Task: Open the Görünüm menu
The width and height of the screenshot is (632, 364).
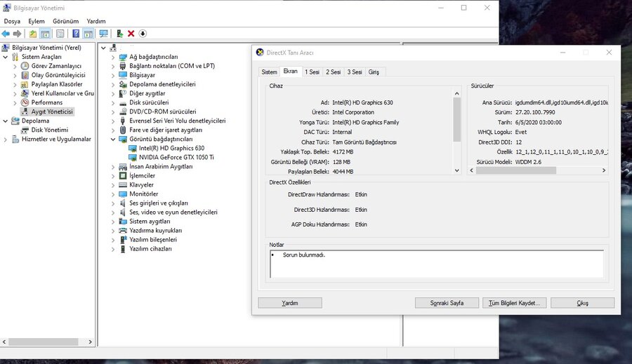Action: (66, 21)
